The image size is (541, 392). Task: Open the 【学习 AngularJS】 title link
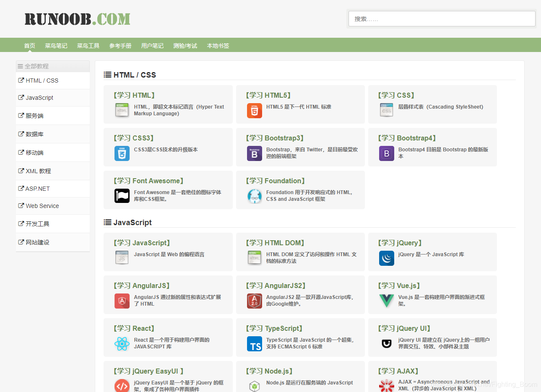coord(142,286)
